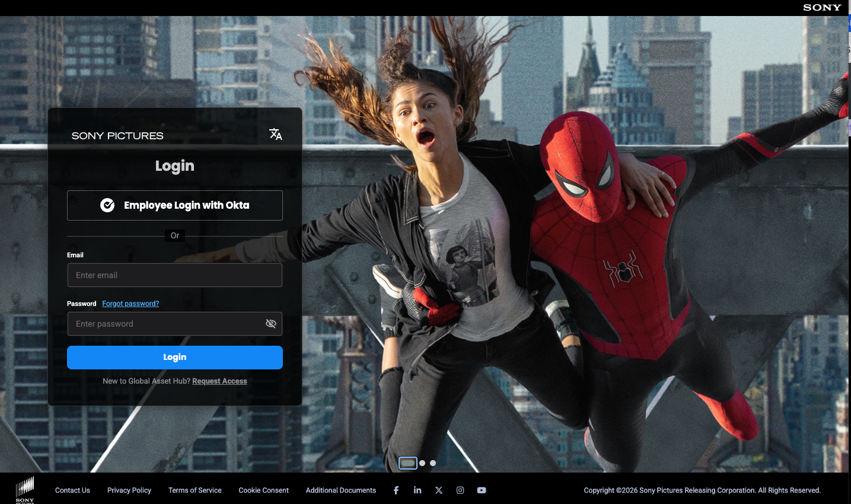Open the language translation selector
Image resolution: width=851 pixels, height=504 pixels.
(x=276, y=135)
